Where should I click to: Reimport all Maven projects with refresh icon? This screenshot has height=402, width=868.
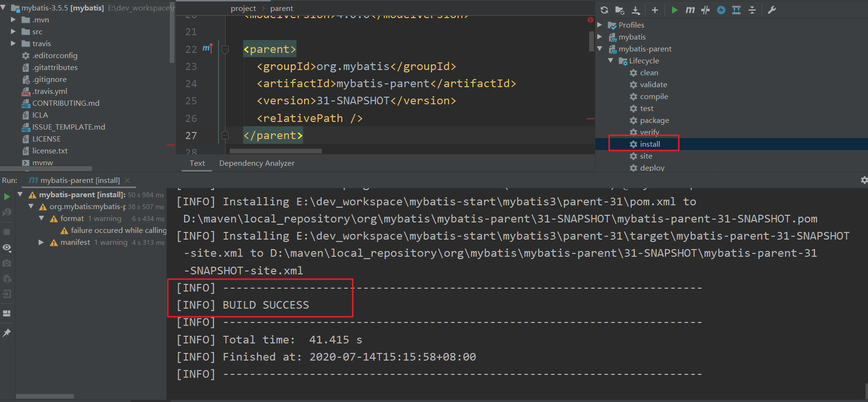[x=604, y=10]
